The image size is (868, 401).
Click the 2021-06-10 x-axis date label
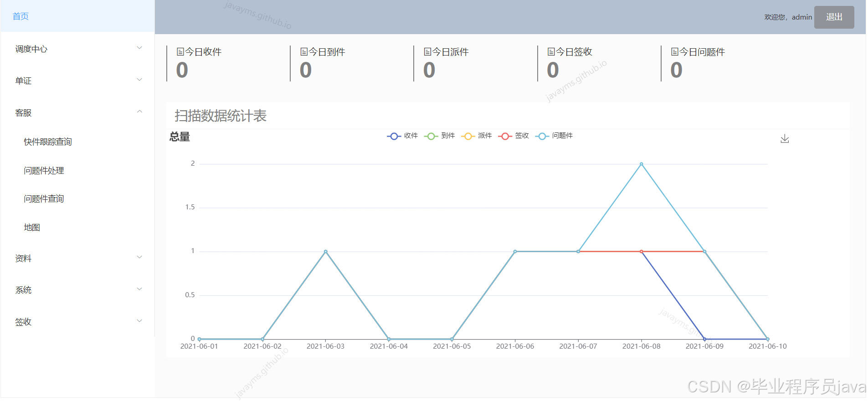[767, 346]
